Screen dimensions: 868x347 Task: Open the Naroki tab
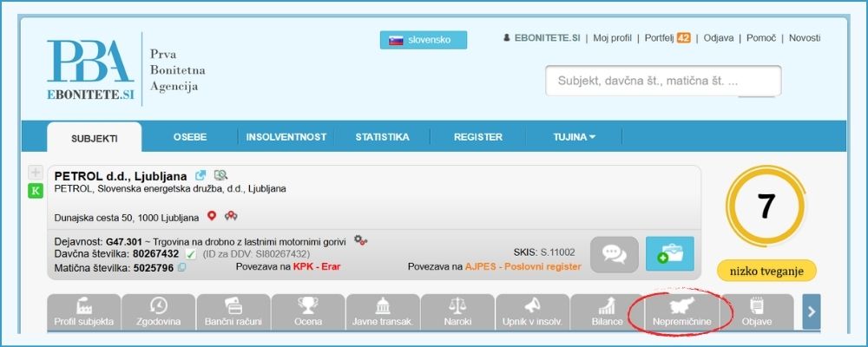coord(457,312)
